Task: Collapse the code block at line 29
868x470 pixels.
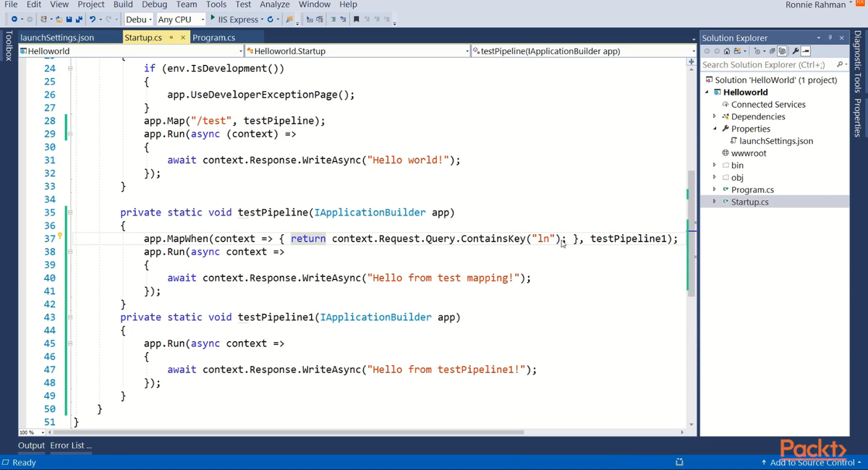Action: (x=70, y=134)
